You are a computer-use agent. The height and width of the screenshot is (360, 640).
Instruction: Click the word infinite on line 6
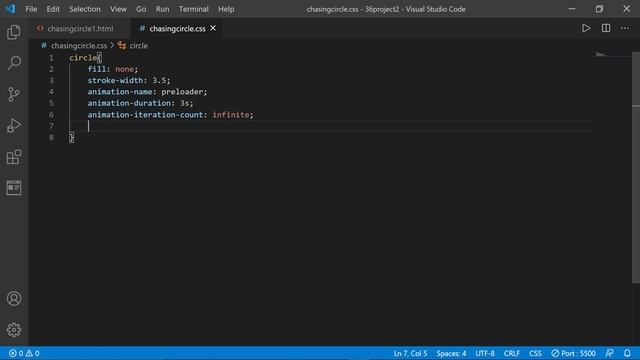tap(231, 115)
